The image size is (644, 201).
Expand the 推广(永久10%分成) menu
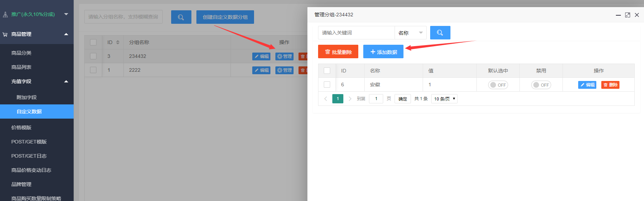66,14
